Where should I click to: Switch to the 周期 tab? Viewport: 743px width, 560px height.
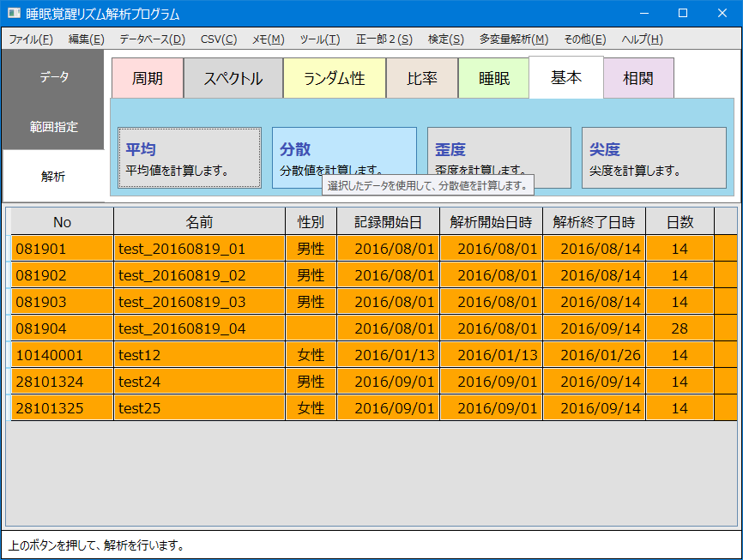click(x=148, y=78)
